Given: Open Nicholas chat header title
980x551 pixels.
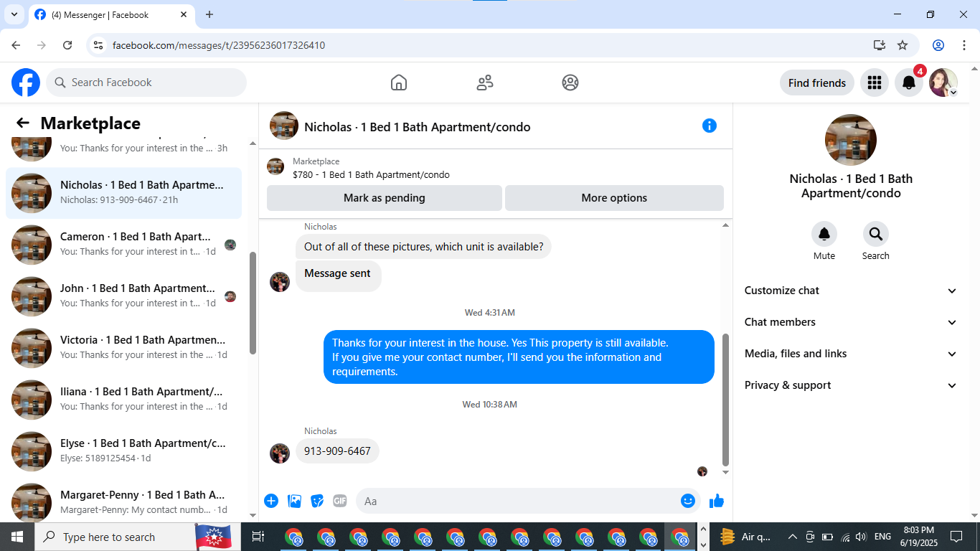Looking at the screenshot, I should pos(418,127).
